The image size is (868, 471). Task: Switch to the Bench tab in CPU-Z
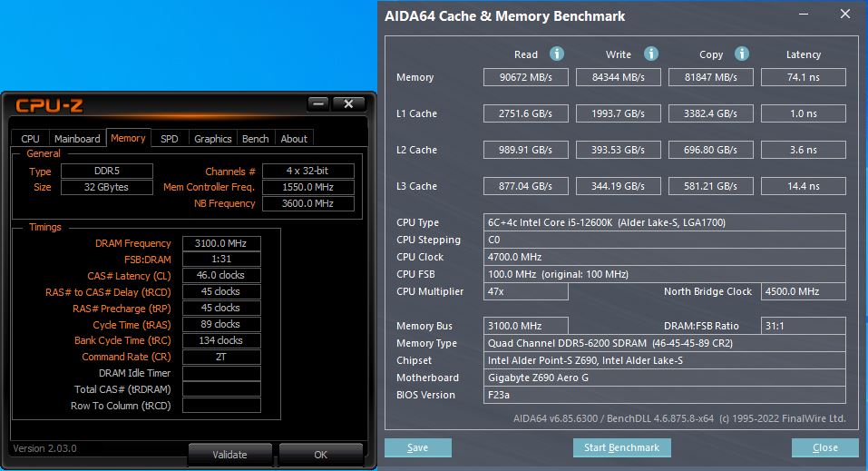(255, 139)
